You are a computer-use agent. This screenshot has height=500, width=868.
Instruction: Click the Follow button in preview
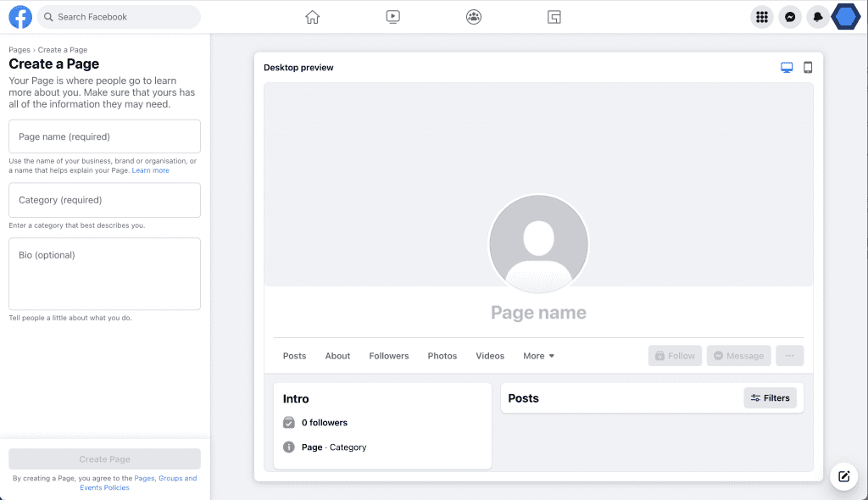(675, 355)
